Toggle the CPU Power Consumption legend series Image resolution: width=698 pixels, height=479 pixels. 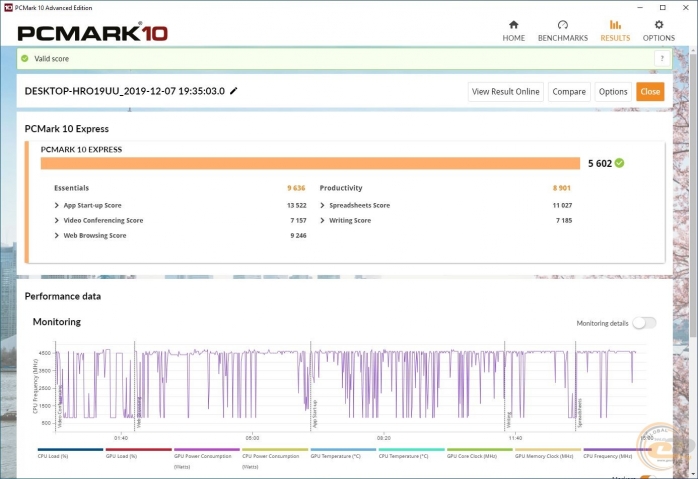coord(275,459)
